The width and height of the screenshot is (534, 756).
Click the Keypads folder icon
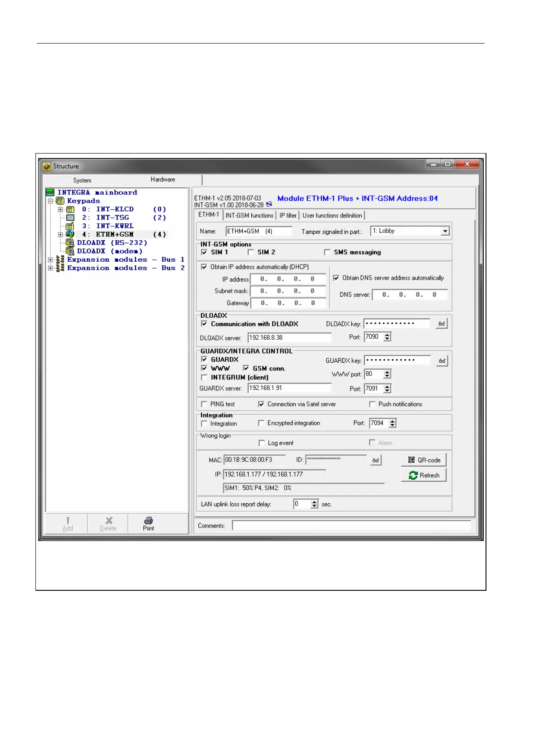click(x=60, y=201)
